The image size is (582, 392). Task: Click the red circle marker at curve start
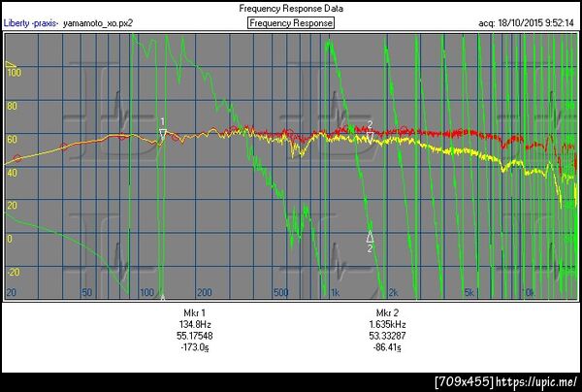click(17, 158)
